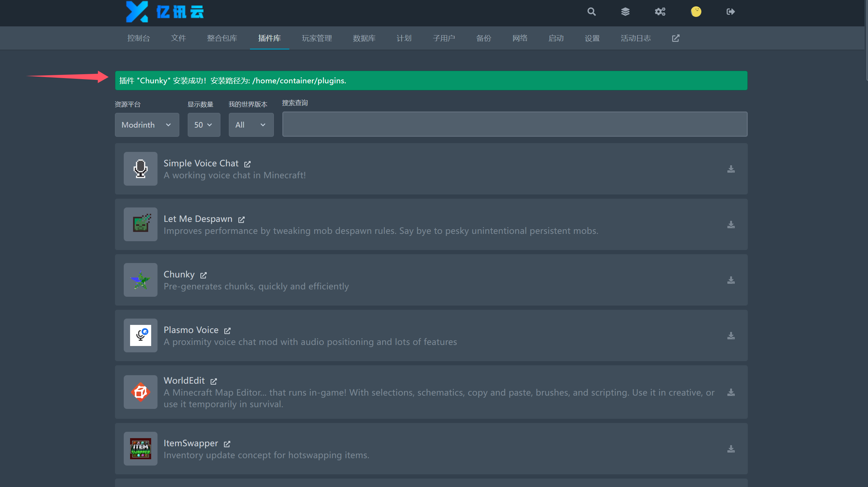Click the logout icon in header

[731, 12]
